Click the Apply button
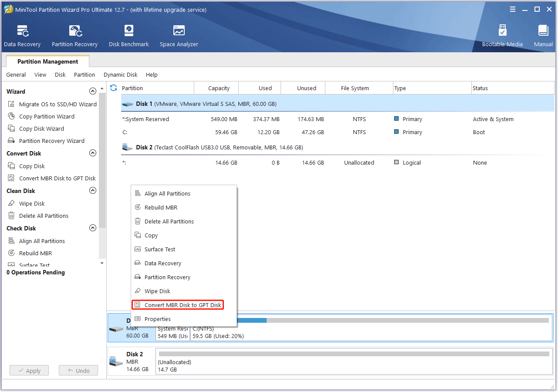Screen dimensions: 558x392 [29, 370]
